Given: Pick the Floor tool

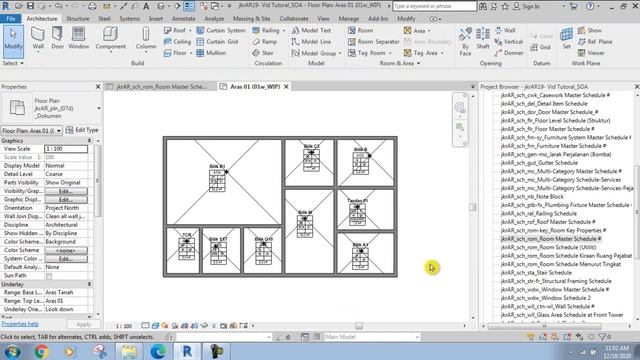Looking at the screenshot, I should pyautogui.click(x=178, y=53).
